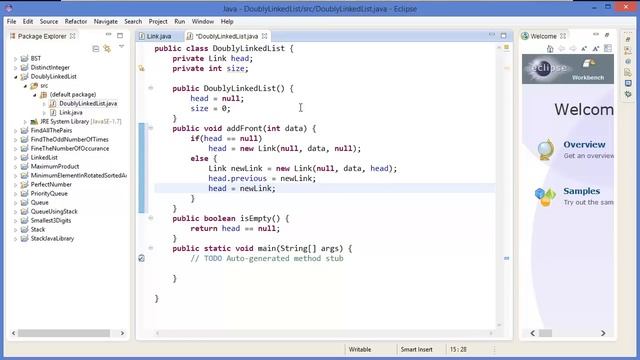Select the PerfectNumber project
The height and width of the screenshot is (360, 640).
(x=51, y=184)
